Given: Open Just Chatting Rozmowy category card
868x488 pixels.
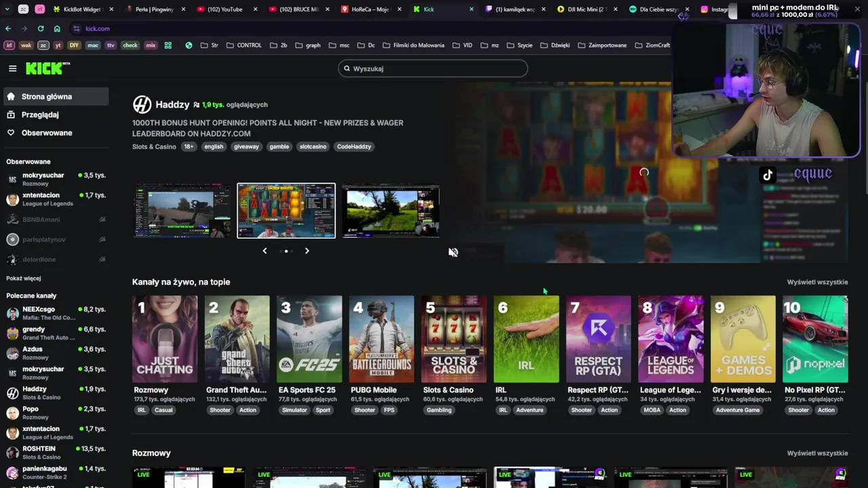Looking at the screenshot, I should pos(165,339).
